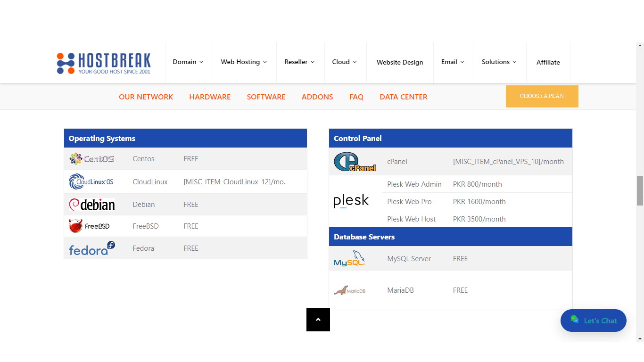Expand the Web Hosting dropdown menu
The width and height of the screenshot is (644, 362).
click(244, 62)
